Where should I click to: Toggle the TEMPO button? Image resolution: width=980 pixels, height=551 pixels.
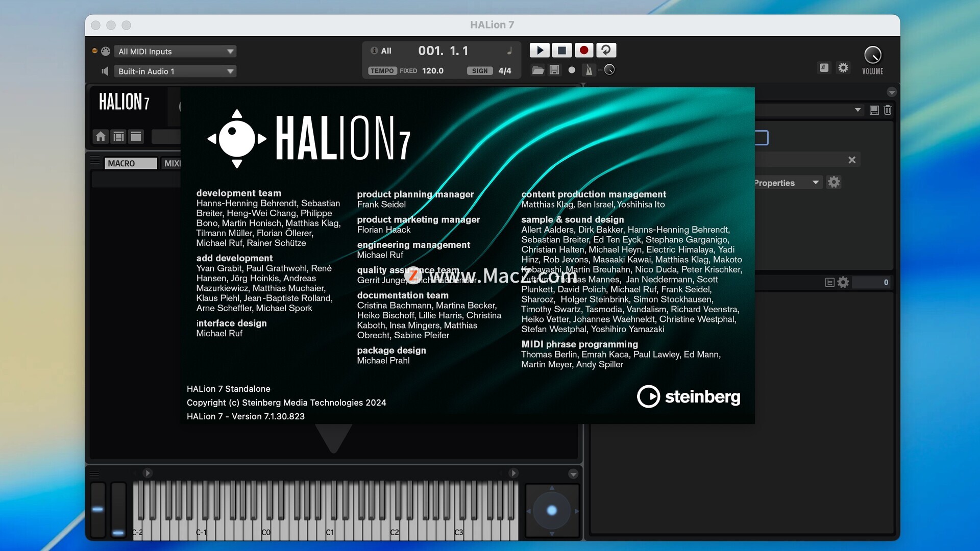(x=382, y=71)
